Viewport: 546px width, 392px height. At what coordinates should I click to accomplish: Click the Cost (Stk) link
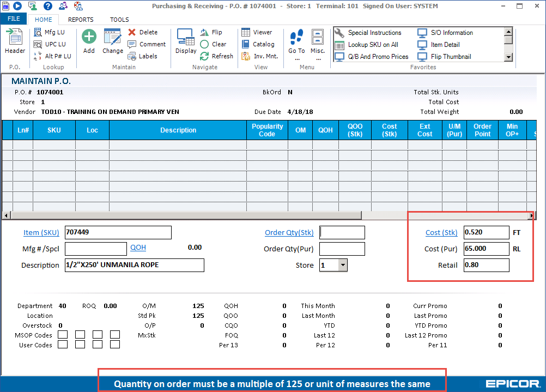point(441,232)
